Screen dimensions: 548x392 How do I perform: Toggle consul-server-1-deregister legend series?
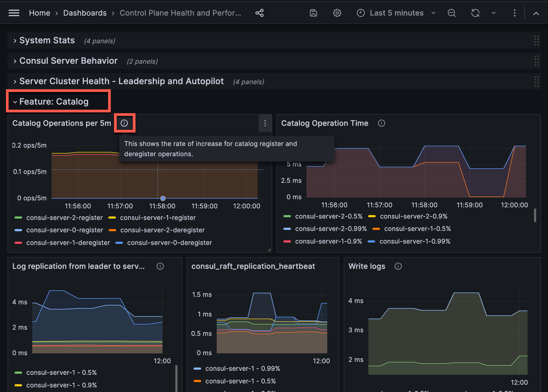click(x=68, y=243)
